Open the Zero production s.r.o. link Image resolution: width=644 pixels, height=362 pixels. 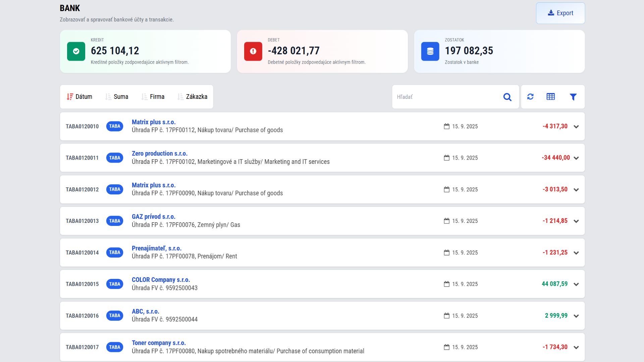[159, 154]
